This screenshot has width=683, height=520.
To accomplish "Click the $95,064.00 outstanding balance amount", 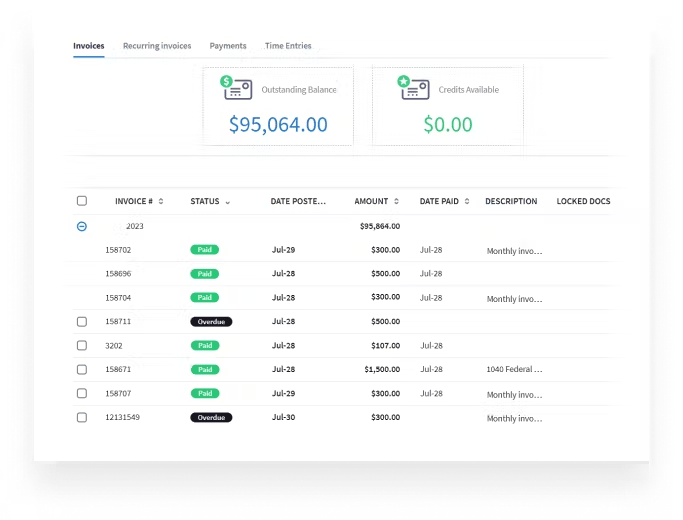I will click(278, 125).
